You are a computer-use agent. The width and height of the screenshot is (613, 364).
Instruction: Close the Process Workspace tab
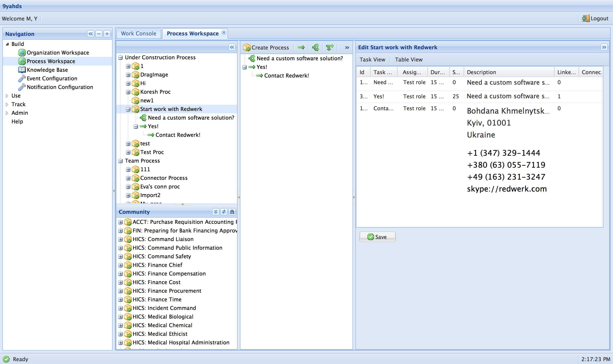coord(223,32)
